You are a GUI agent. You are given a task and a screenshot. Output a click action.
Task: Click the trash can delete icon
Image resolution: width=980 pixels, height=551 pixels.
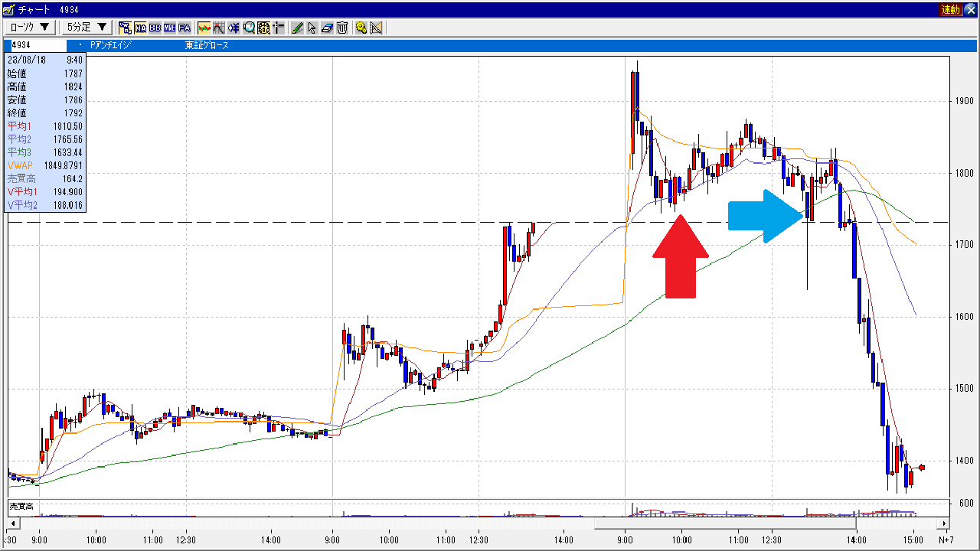pyautogui.click(x=341, y=28)
